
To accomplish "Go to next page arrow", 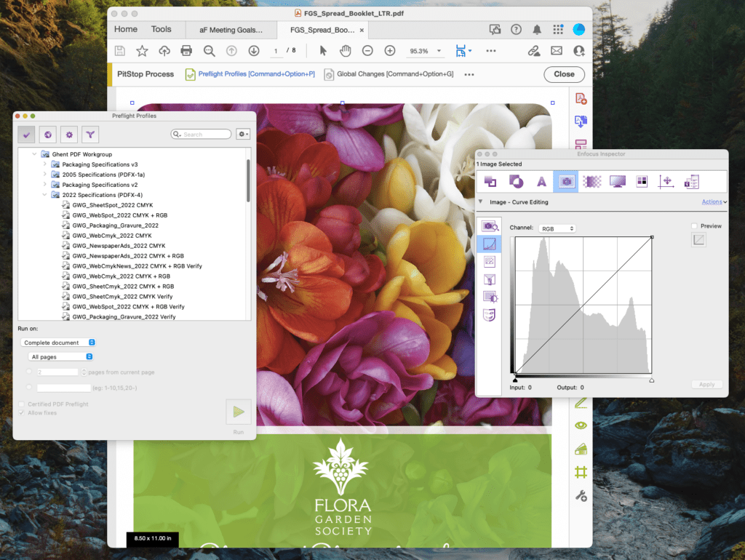I will coord(254,50).
